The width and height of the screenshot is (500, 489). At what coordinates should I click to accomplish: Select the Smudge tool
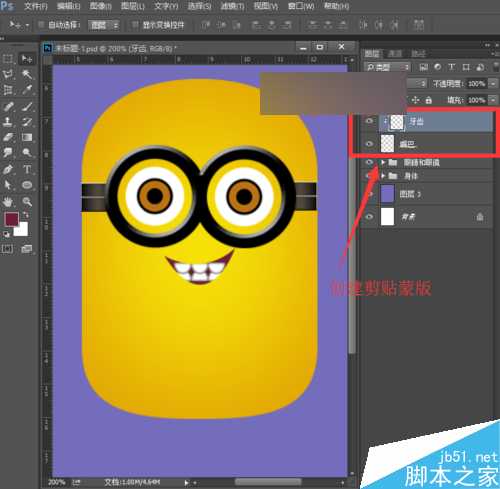pos(7,153)
